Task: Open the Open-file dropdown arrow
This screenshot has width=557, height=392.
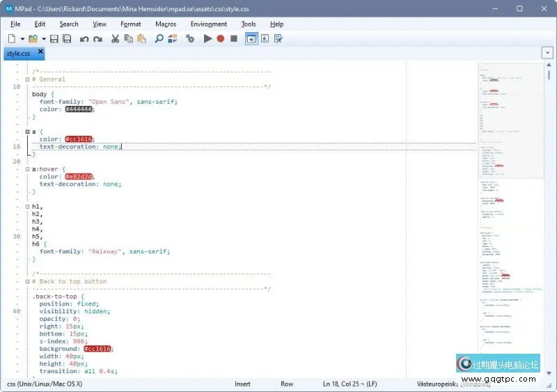Action: click(43, 39)
